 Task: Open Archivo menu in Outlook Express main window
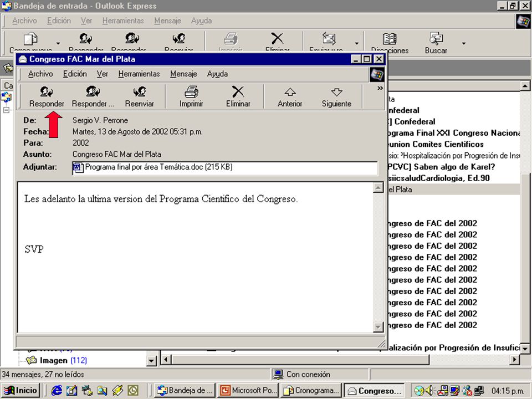coord(24,21)
